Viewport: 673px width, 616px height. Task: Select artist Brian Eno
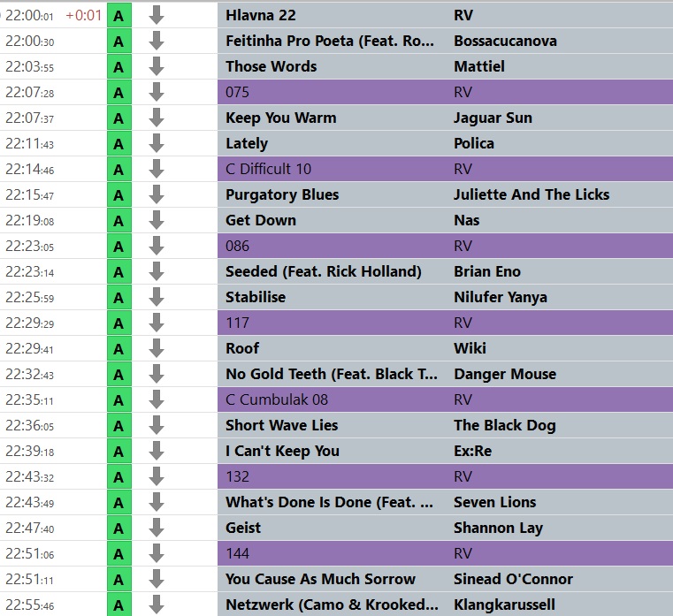[487, 272]
